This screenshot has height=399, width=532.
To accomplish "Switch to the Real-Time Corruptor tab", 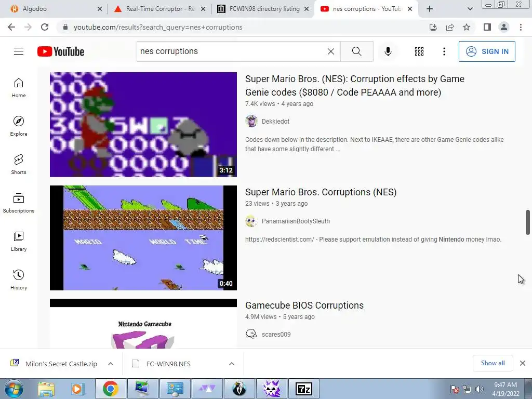I will tap(159, 9).
